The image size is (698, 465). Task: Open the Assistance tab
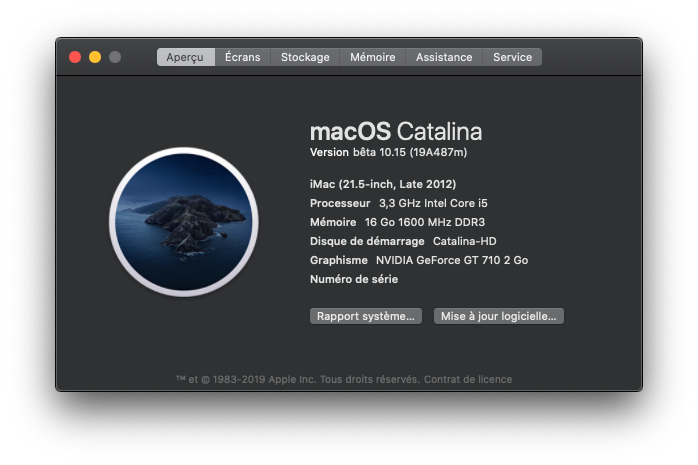coord(444,57)
